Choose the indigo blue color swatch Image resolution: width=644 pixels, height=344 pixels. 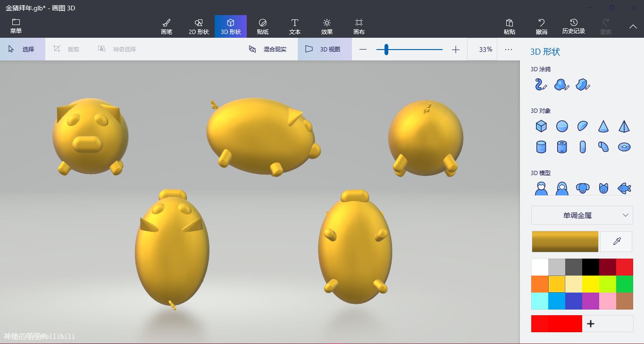[x=574, y=301]
